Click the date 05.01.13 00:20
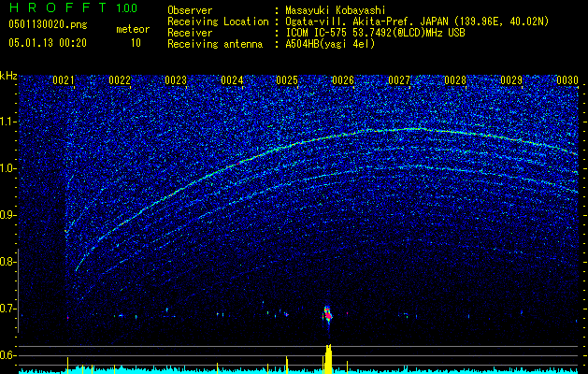 48,43
